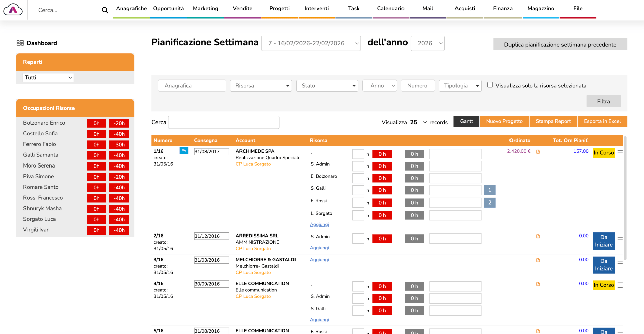Click the cloud logo home icon
644x334 pixels.
coord(13,10)
